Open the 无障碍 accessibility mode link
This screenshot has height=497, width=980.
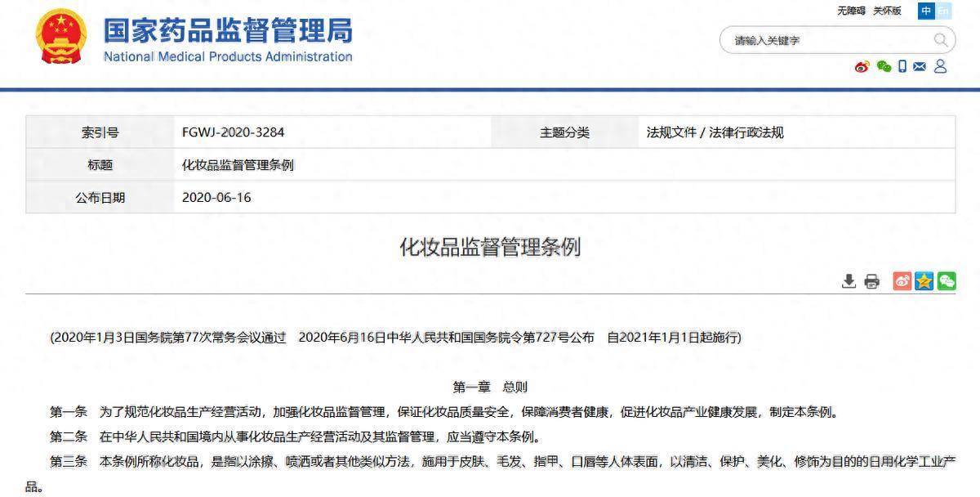point(851,11)
